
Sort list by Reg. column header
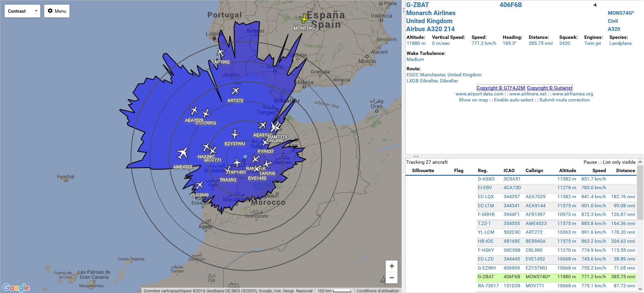tap(483, 170)
